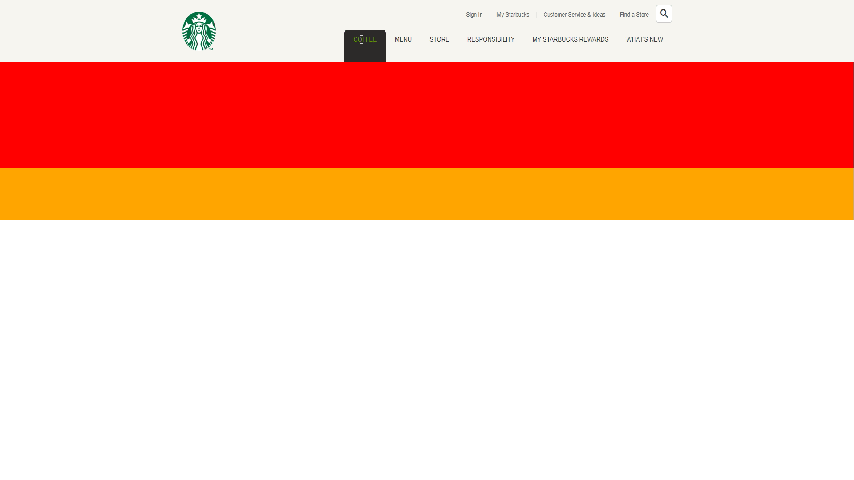Screen dimensions: 854x480
Task: Click the Sign In link
Action: [x=474, y=15]
